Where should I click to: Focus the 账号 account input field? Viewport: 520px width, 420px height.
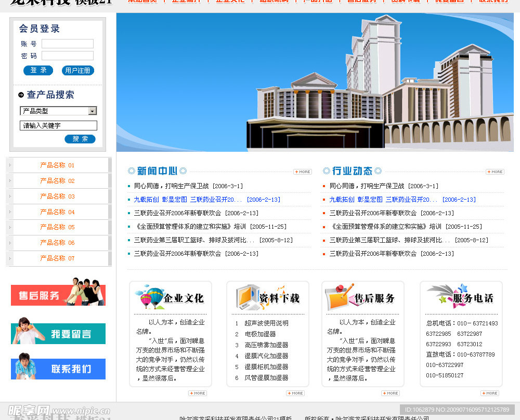(68, 44)
